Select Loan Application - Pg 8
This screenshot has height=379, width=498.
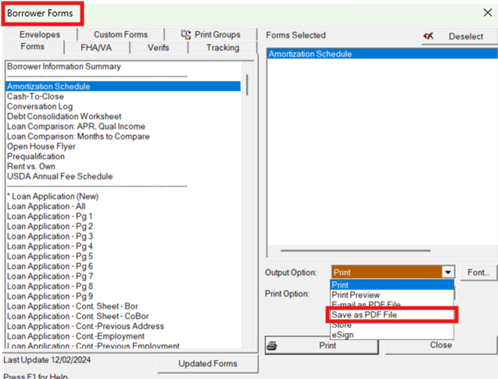(x=123, y=286)
